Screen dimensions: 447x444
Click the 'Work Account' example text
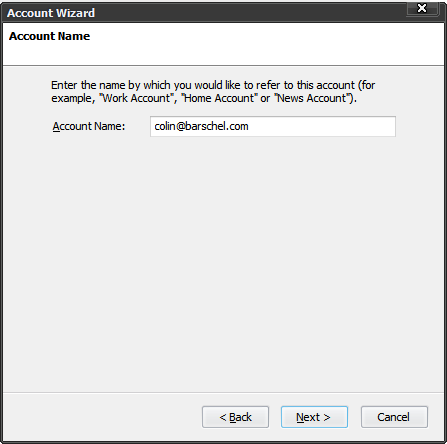[136, 98]
